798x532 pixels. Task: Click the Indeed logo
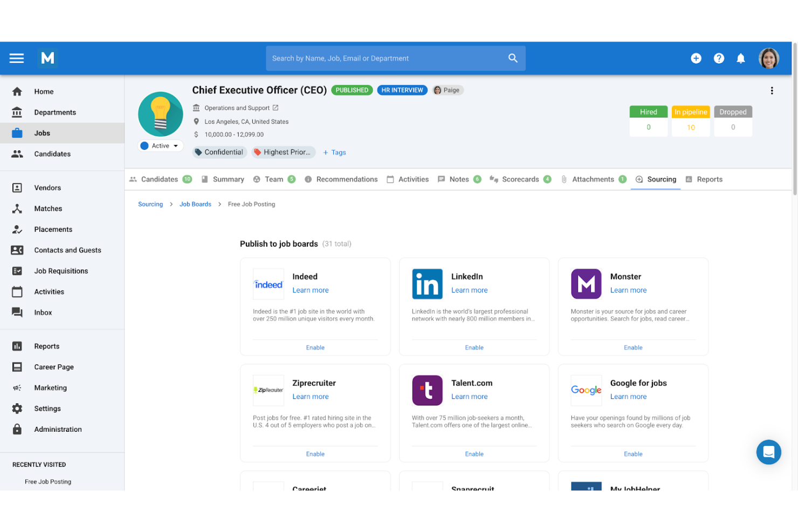pos(269,284)
